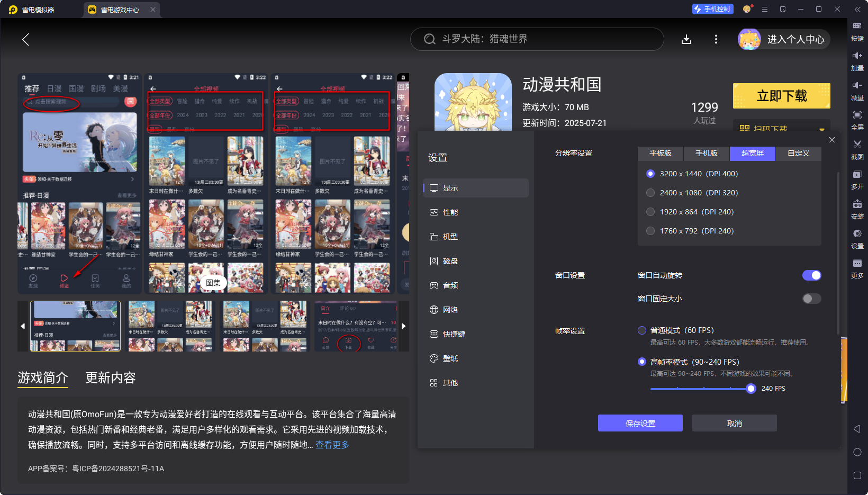
Task: Click the FPS slider handle at 240
Action: click(751, 389)
